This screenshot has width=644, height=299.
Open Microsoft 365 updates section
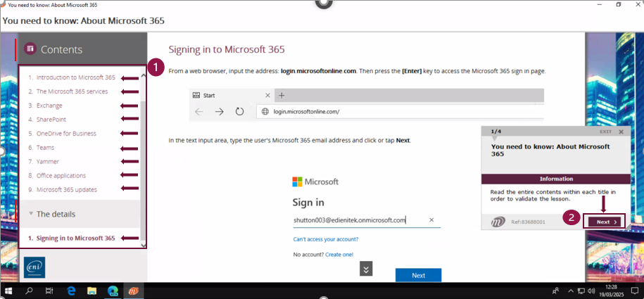[67, 189]
